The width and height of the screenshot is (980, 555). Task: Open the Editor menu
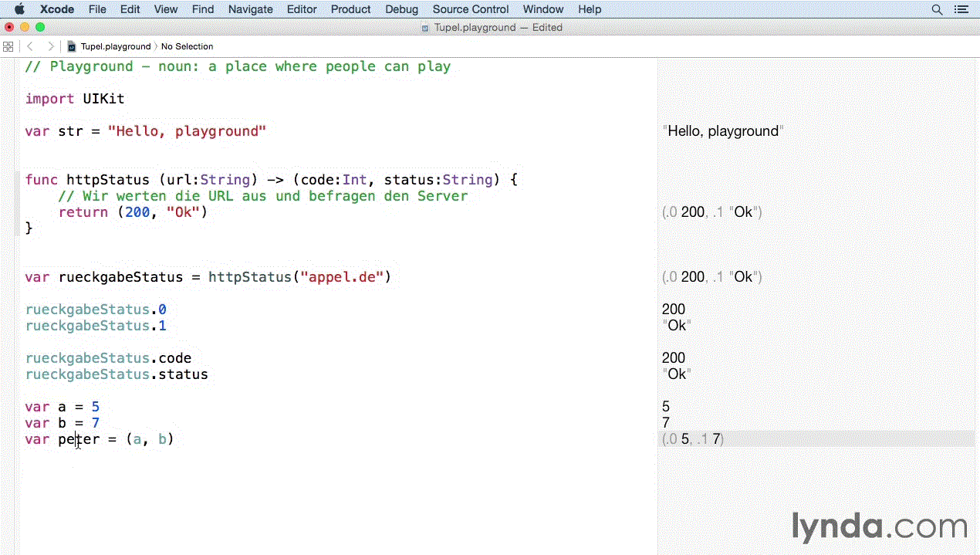pyautogui.click(x=302, y=9)
